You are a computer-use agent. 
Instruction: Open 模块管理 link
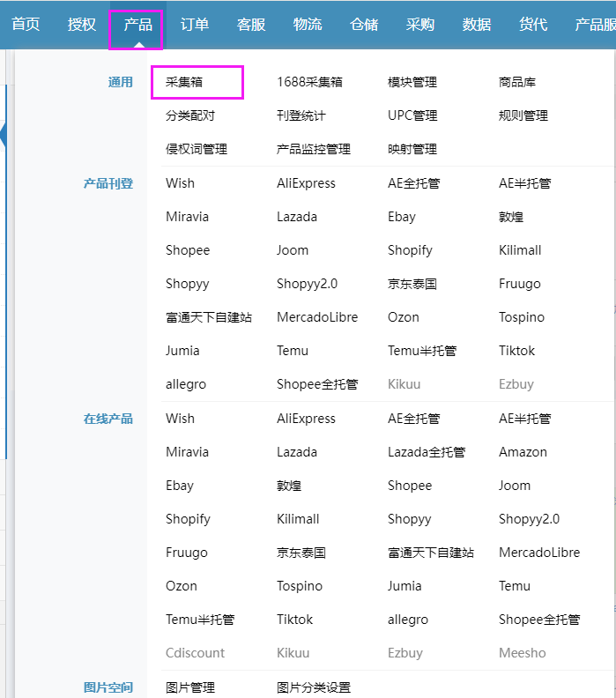(x=412, y=82)
